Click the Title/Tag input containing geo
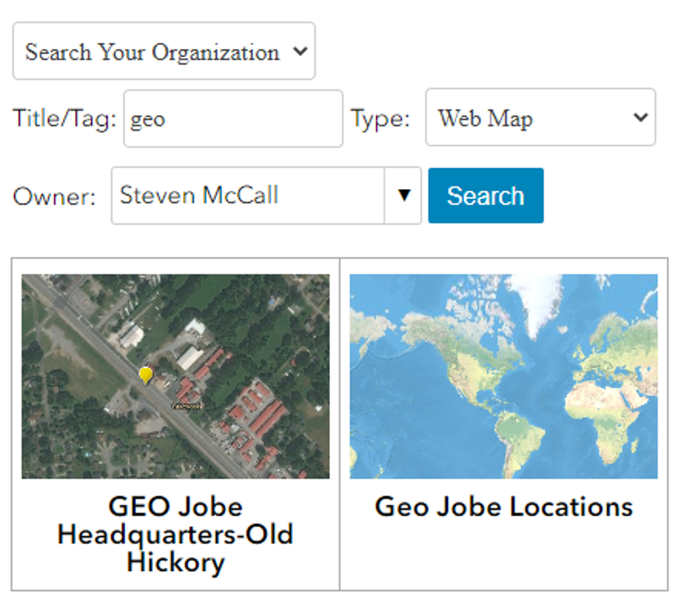Viewport: 684px width, 616px height. pos(232,119)
